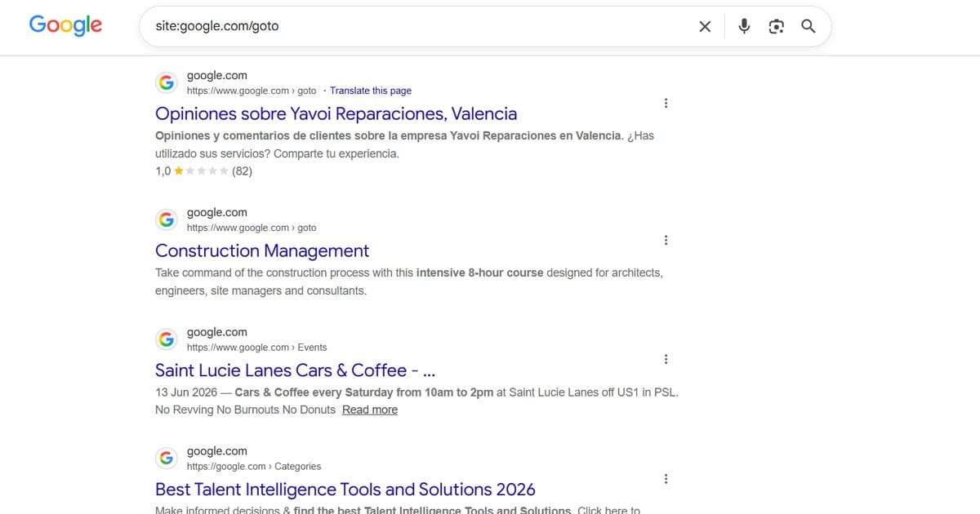980x514 pixels.
Task: Click the favicon of the Saint Lucie Lanes result
Action: [167, 339]
